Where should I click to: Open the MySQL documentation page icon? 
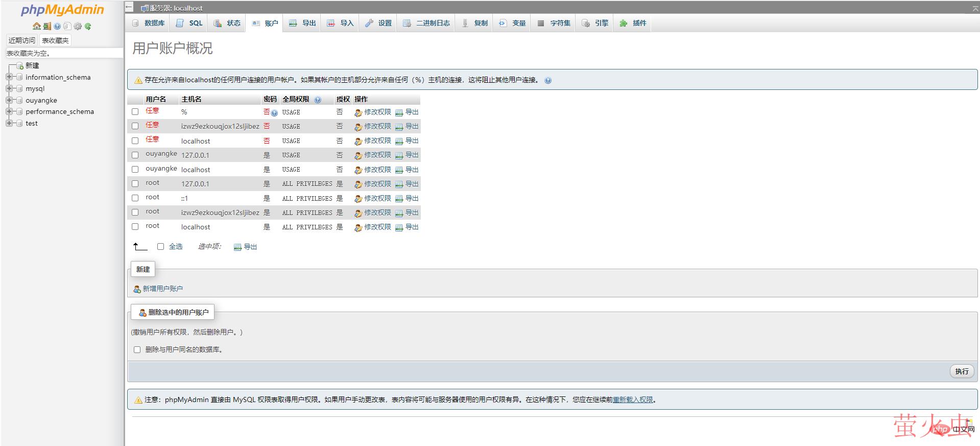[67, 26]
